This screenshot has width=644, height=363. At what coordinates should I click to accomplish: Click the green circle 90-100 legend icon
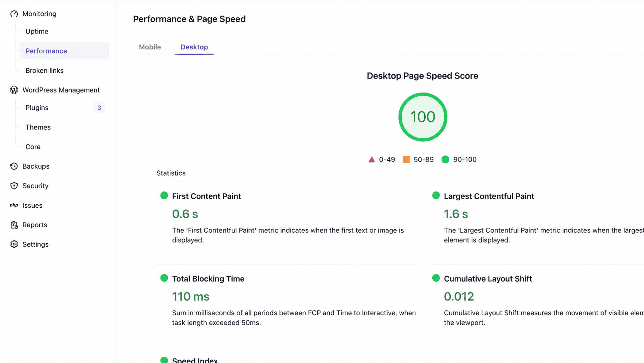pos(445,160)
